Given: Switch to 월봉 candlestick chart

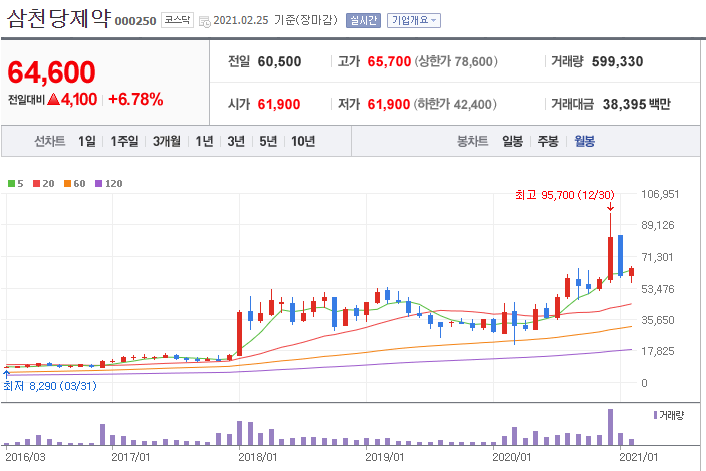Looking at the screenshot, I should pyautogui.click(x=584, y=141).
